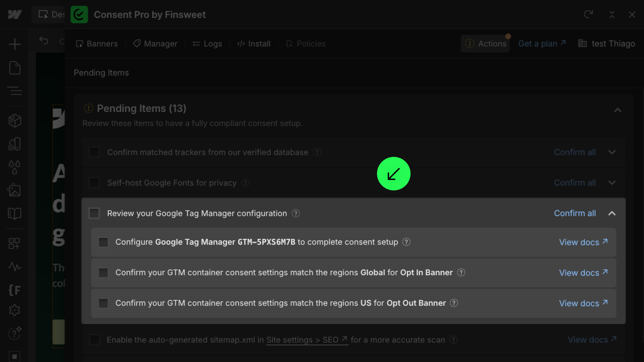Check the Review Google Tag Manager configuration checkbox

click(x=94, y=213)
